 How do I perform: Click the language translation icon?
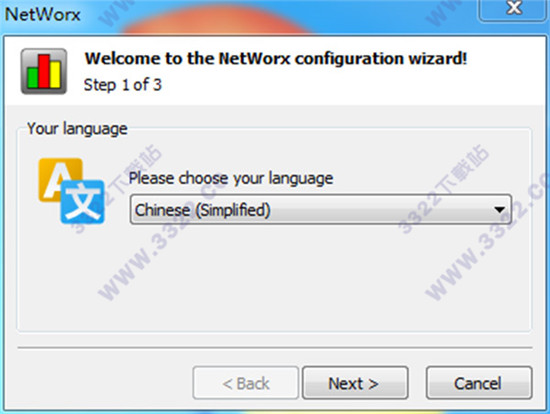click(x=72, y=191)
